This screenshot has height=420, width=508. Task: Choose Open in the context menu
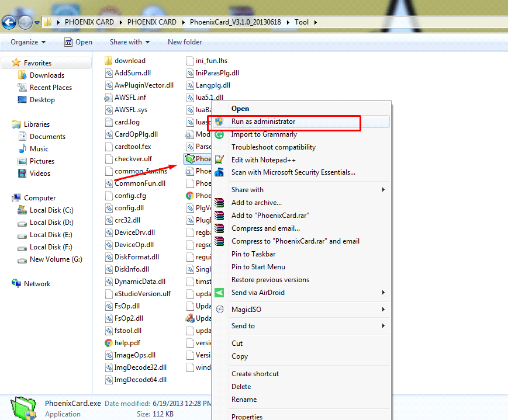[240, 109]
